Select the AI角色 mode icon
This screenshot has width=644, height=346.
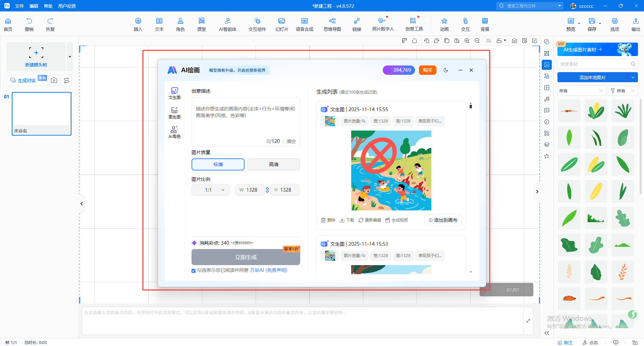coord(174,132)
